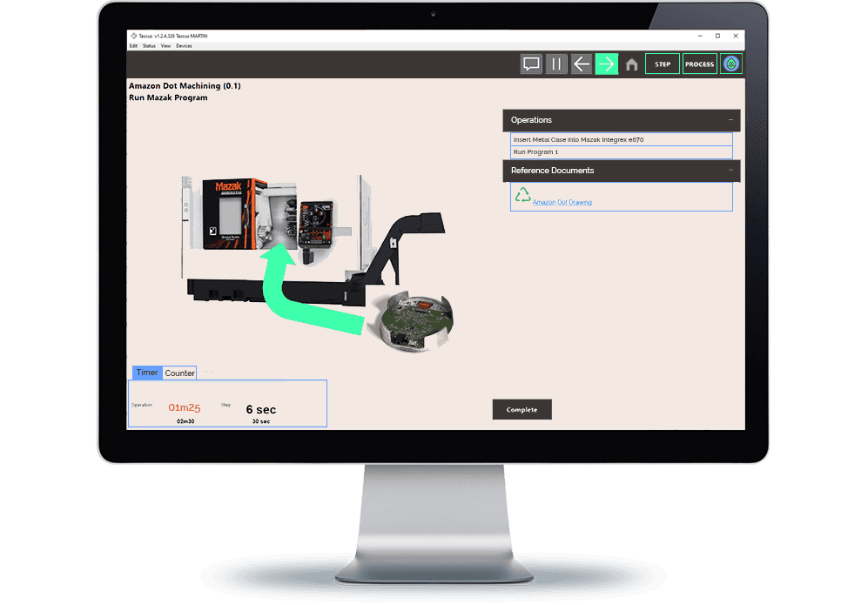The image size is (868, 605).
Task: Click the STEP button
Action: (662, 64)
